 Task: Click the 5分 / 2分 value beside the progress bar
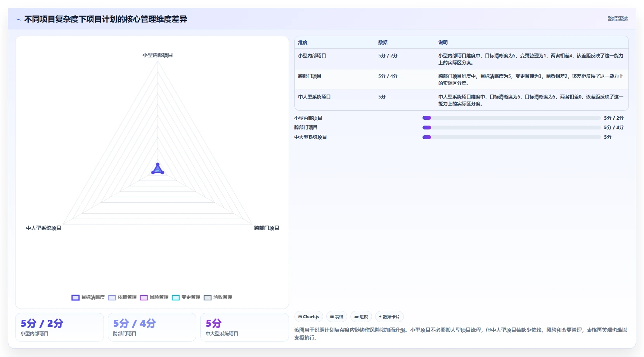614,118
